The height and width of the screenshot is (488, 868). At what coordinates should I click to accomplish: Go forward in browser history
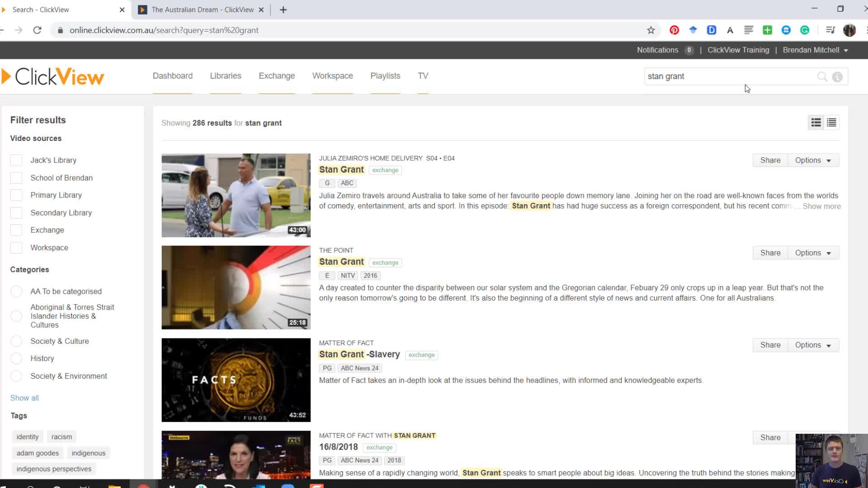[18, 30]
